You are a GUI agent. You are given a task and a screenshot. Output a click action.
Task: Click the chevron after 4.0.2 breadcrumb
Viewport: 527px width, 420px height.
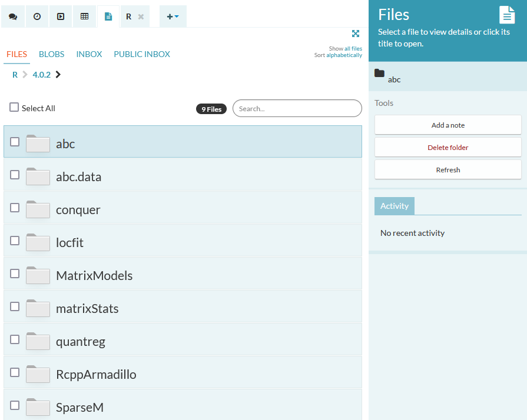(58, 75)
